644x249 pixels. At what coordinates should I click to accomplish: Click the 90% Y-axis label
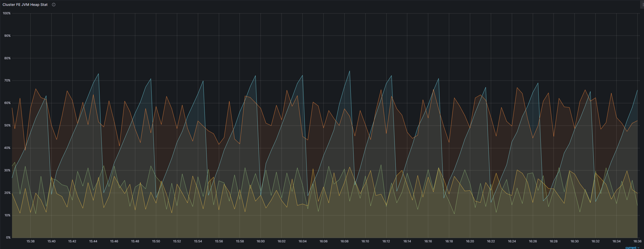(7, 36)
